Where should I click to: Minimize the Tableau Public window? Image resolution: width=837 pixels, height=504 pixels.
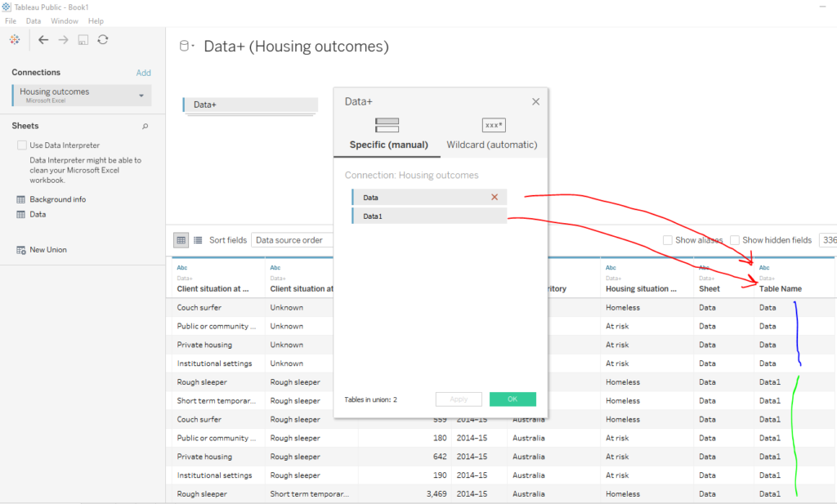coord(822,7)
